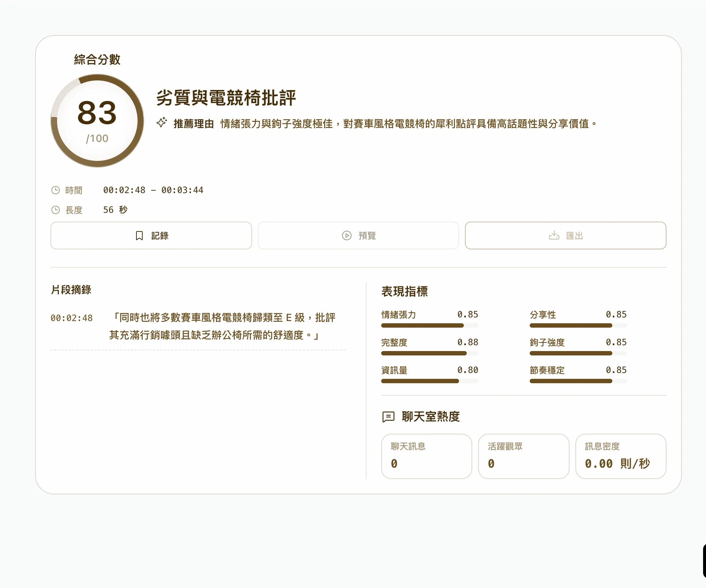Click the sparkle icon beside 推薦理由

162,122
